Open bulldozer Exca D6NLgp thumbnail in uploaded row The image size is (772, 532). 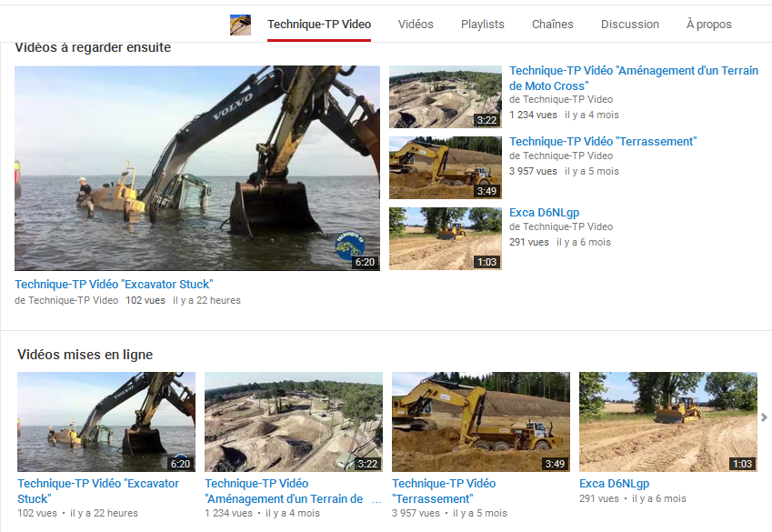pos(668,422)
